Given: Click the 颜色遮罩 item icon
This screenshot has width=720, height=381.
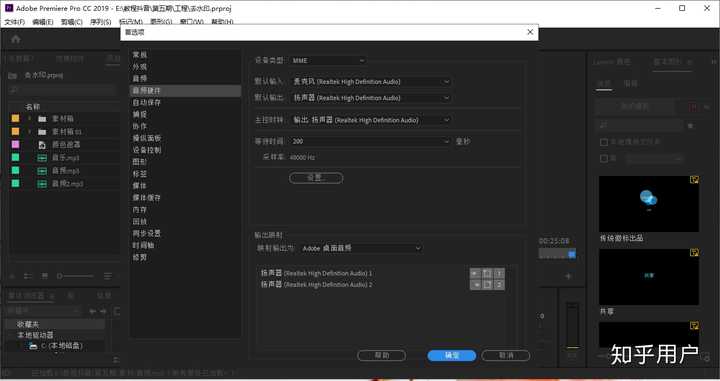Looking at the screenshot, I should point(42,145).
